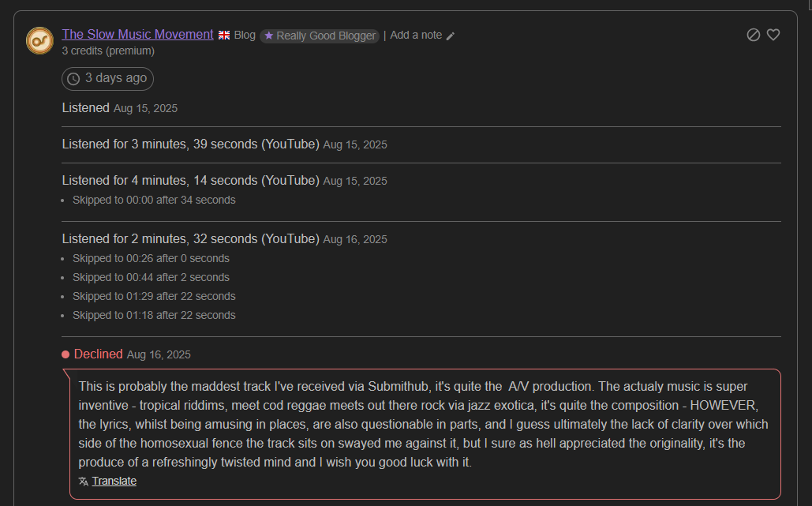Click the translate language icon
This screenshot has height=506, width=812.
pos(84,481)
